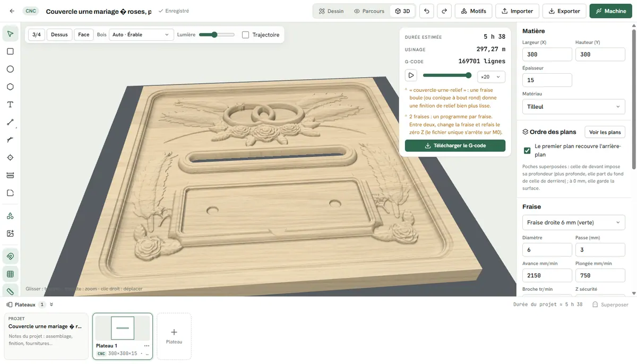Screen dimensions: 637x364
Task: Open the 'Fraise droite 6 mm (verte)' dropdown
Action: coord(574,222)
